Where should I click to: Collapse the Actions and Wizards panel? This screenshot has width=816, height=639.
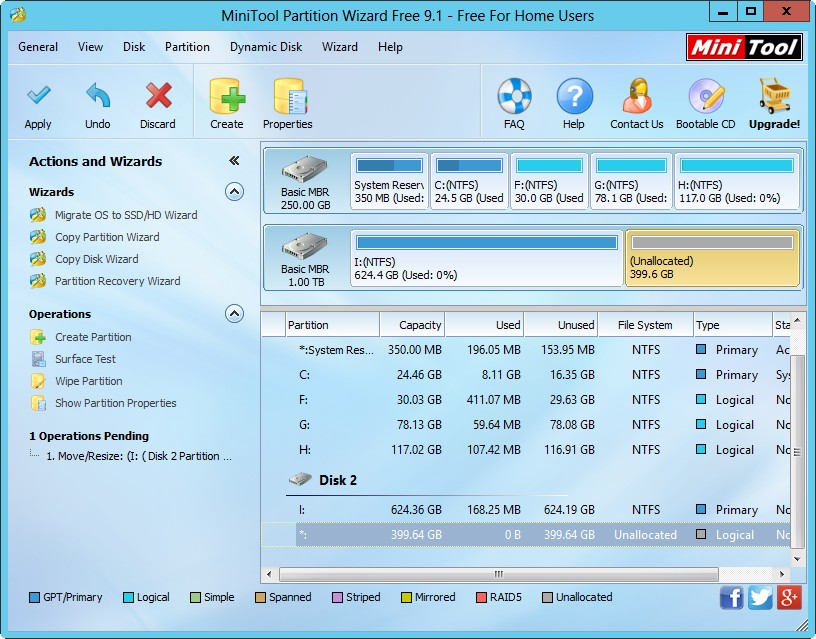pos(234,161)
